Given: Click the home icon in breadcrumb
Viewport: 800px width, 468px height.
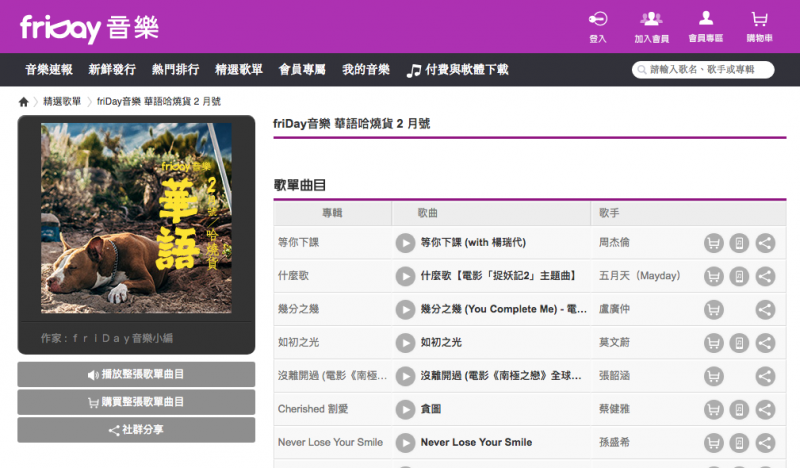Looking at the screenshot, I should [23, 102].
